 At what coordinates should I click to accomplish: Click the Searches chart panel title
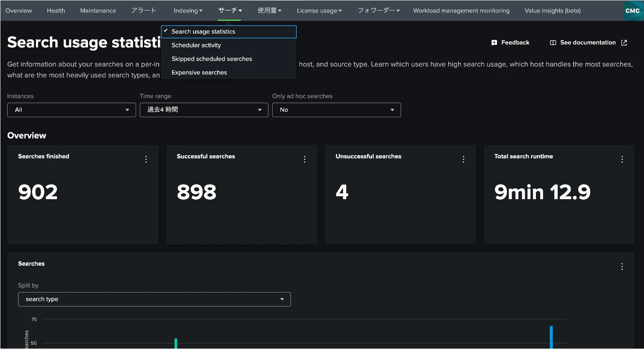pos(31,264)
